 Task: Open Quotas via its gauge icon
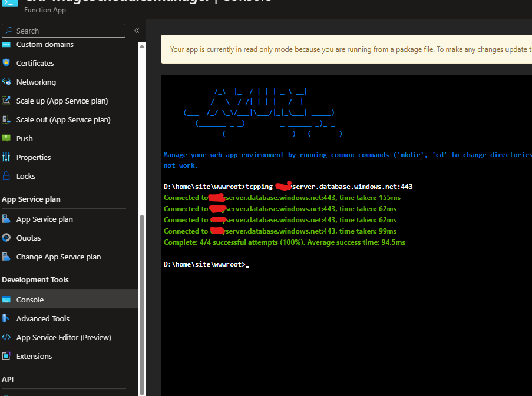tap(7, 238)
